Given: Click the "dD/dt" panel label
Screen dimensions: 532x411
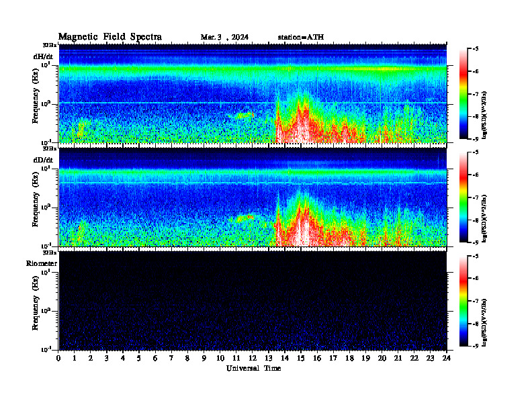Looking at the screenshot, I should [43, 160].
